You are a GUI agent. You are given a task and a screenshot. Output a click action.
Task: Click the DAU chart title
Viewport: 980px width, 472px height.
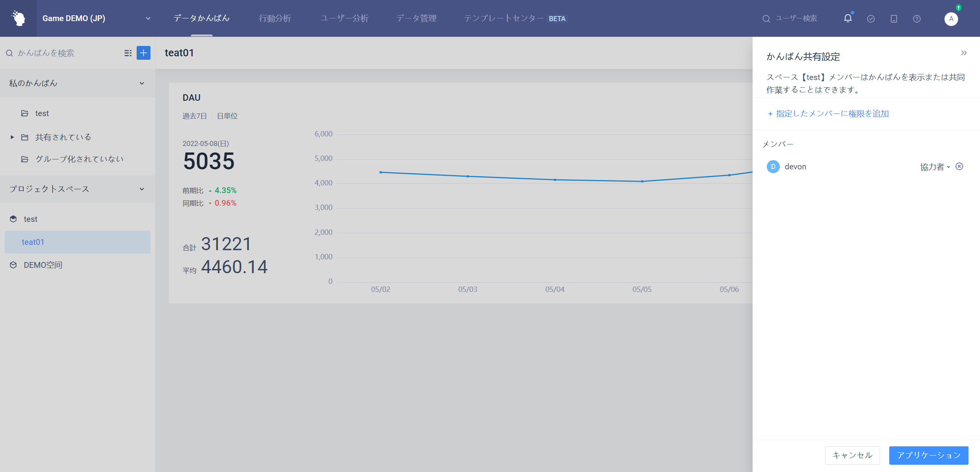pos(191,98)
